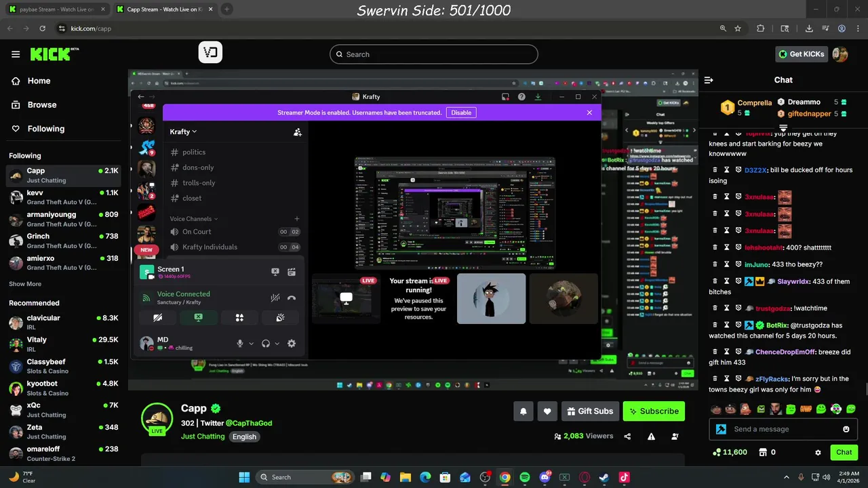Add a channel with the Voice Channels plus
The height and width of the screenshot is (488, 868).
point(297,219)
